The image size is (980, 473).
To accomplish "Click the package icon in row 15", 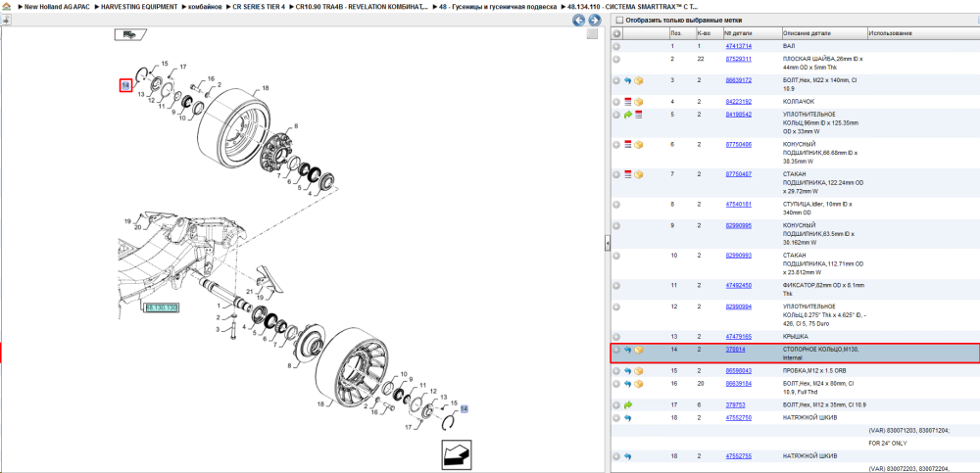I will click(639, 371).
